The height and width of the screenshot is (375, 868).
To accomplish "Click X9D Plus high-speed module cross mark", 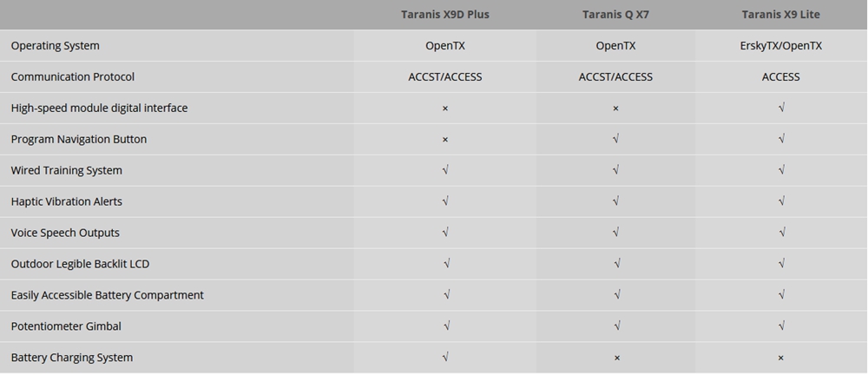I will pyautogui.click(x=445, y=109).
